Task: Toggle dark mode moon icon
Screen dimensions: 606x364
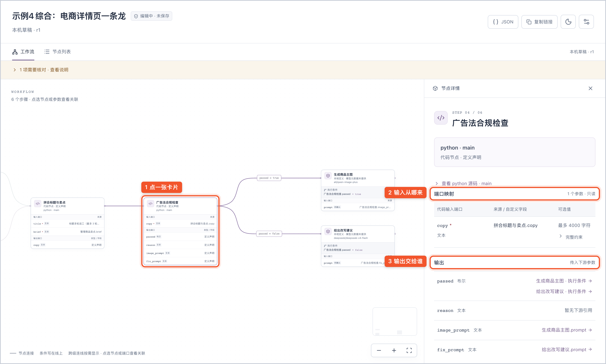Action: (568, 22)
